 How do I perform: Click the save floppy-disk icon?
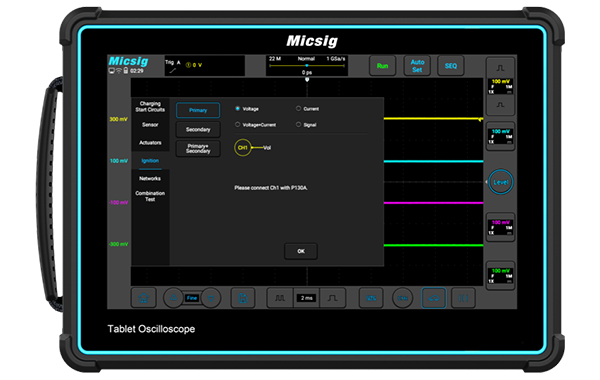coord(243,298)
